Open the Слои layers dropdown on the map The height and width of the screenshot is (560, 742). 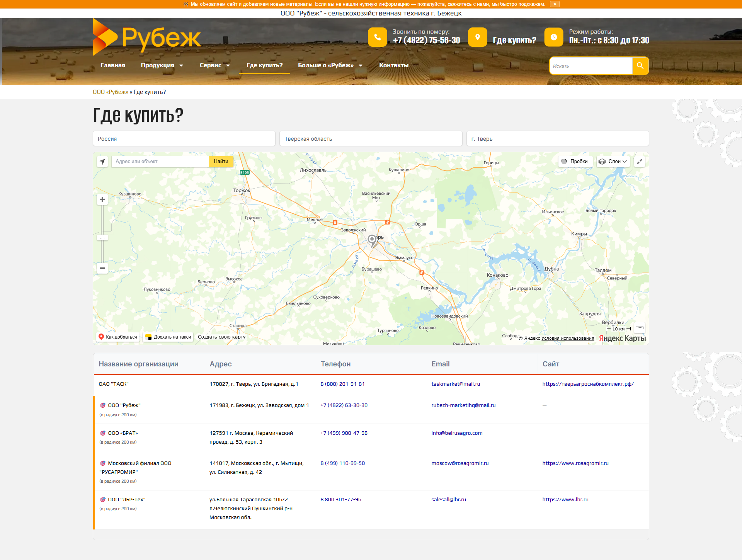point(613,161)
